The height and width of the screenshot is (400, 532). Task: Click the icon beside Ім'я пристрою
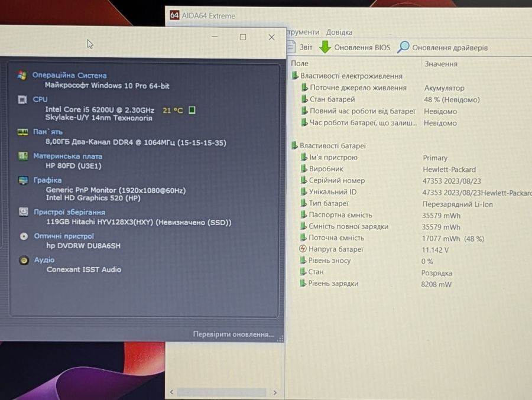[x=304, y=157]
